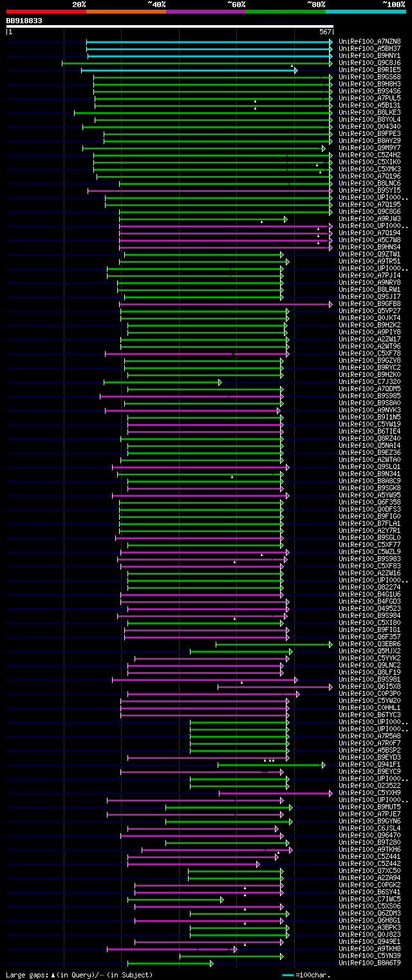Screen dimensions: 412x980
Task: Select the UniRef100_Q3EBR6 label
Action: coord(370,644)
